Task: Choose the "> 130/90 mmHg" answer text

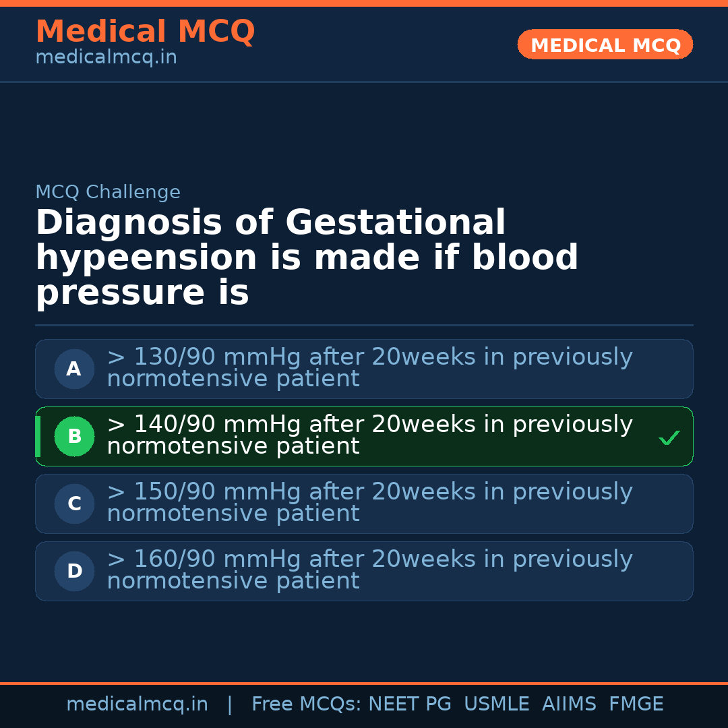Action: (x=369, y=368)
